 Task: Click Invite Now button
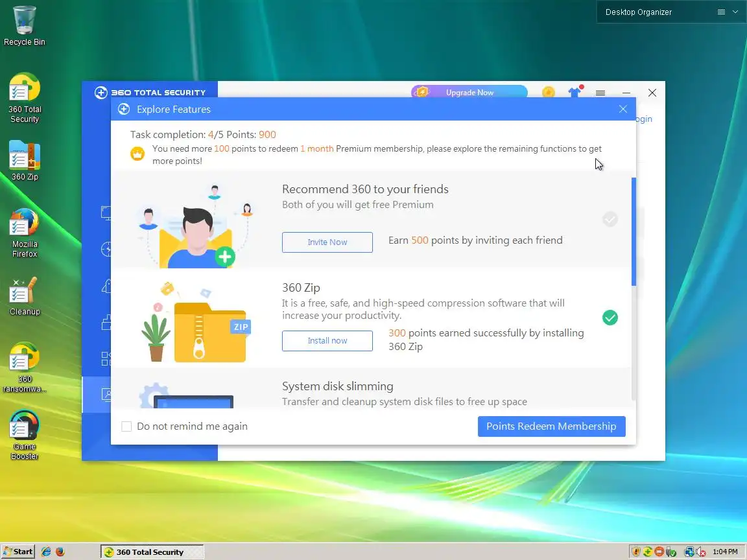pos(327,242)
